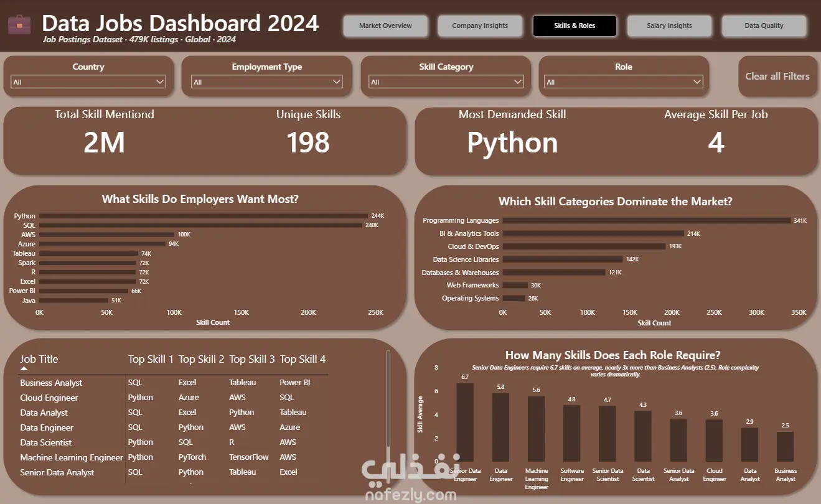The height and width of the screenshot is (504, 821).
Task: Click the briefcase icon beside dashboard title
Action: (19, 26)
